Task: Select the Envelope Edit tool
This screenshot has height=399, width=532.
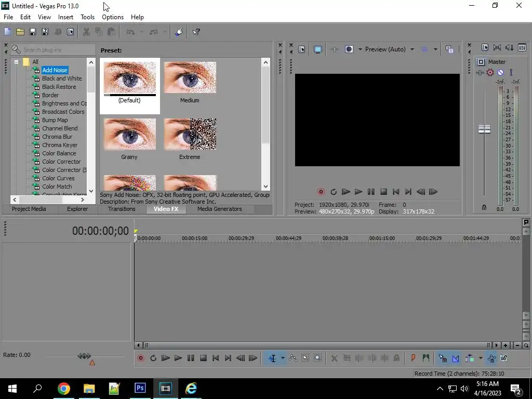Action: [x=293, y=358]
